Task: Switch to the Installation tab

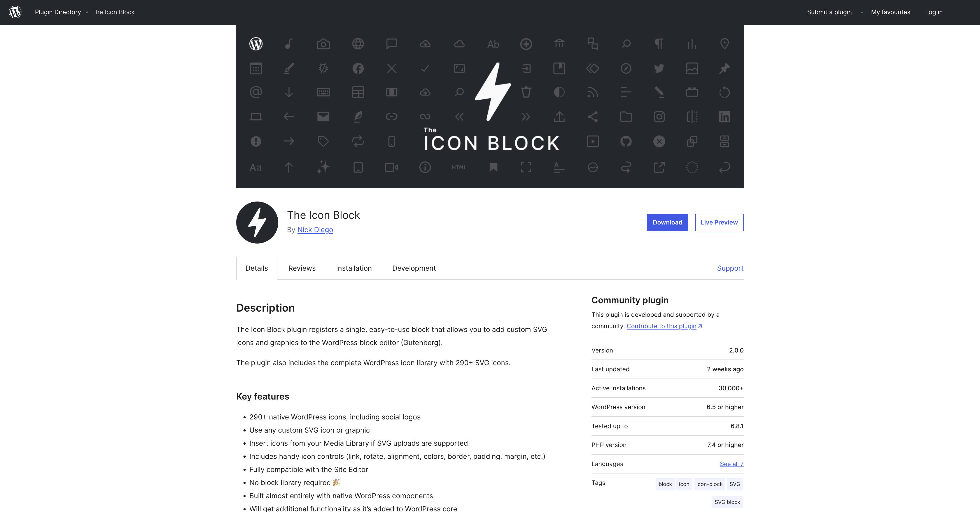Action: pos(353,268)
